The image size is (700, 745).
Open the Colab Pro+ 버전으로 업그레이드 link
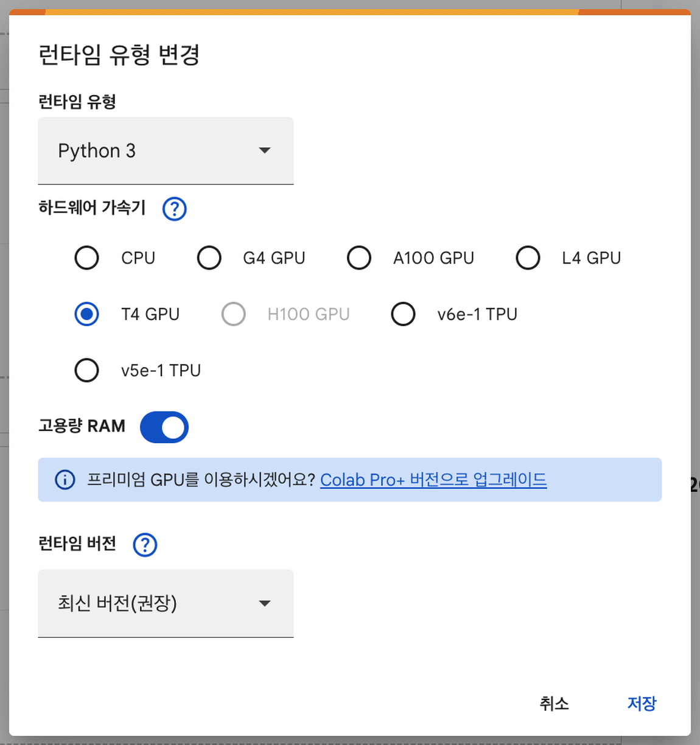[x=433, y=480]
